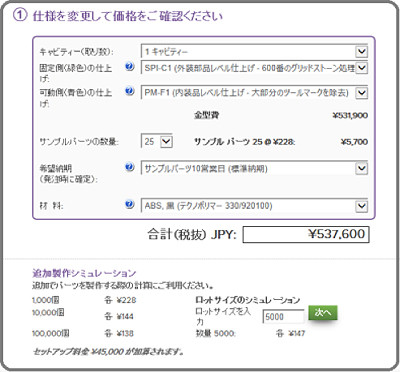Screen dimensions: 400x372
Task: Click help icon beside 固定側(緑色)の仕上げ
Action: coord(130,67)
